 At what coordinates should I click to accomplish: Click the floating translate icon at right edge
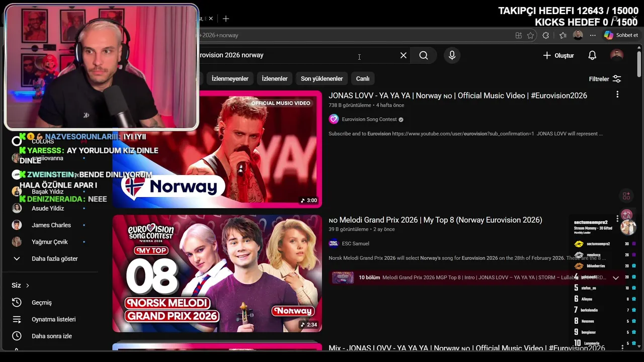pyautogui.click(x=626, y=215)
